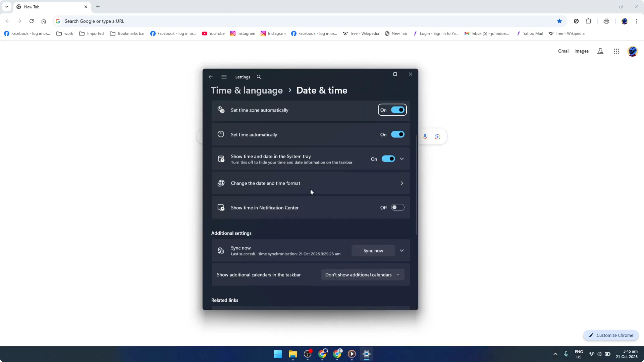
Task: Open the Settings hamburger menu
Action: [x=224, y=77]
